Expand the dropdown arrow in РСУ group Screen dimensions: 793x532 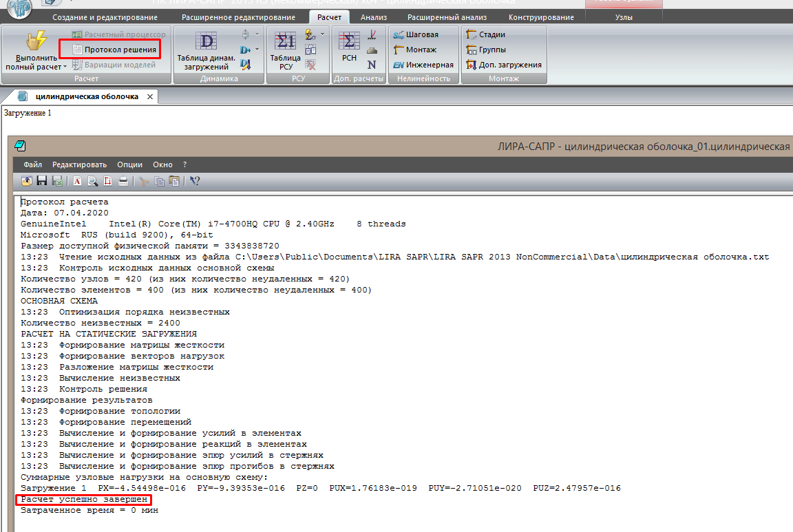[322, 34]
